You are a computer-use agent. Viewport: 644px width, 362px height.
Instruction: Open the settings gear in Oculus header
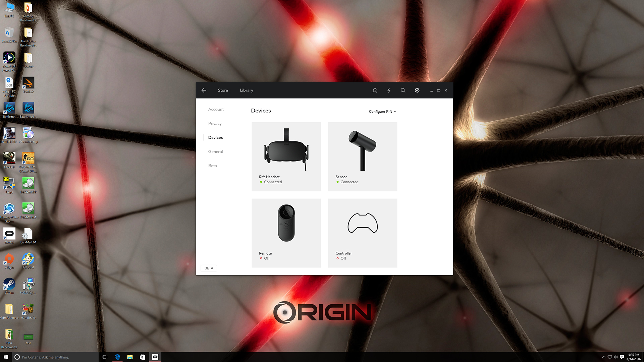coord(417,90)
